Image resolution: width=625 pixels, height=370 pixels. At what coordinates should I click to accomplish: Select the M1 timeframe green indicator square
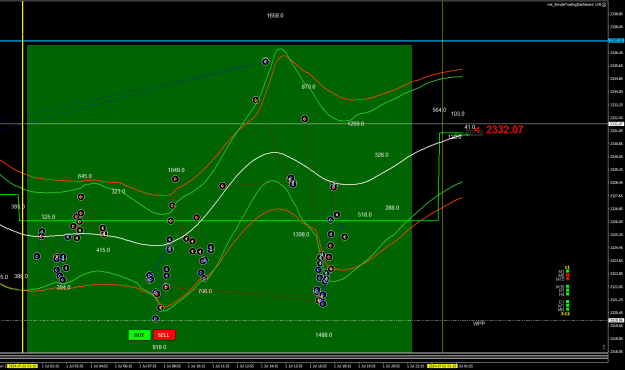pos(568,271)
